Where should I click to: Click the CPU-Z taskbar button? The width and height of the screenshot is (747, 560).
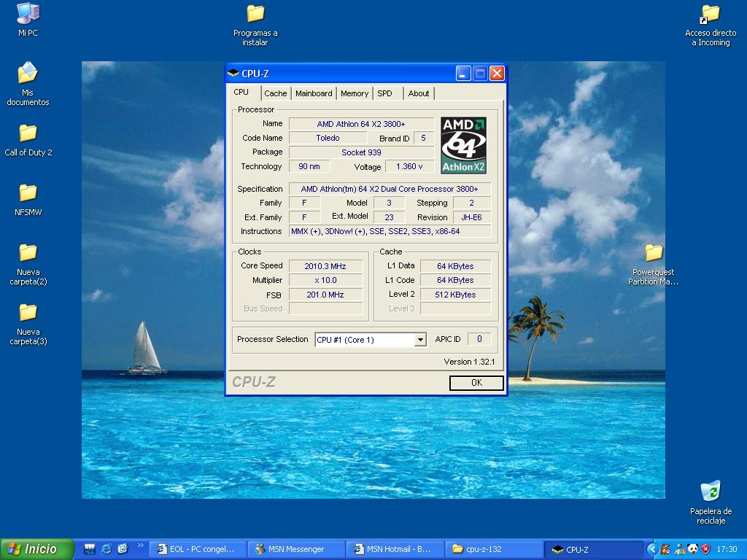coord(592,549)
